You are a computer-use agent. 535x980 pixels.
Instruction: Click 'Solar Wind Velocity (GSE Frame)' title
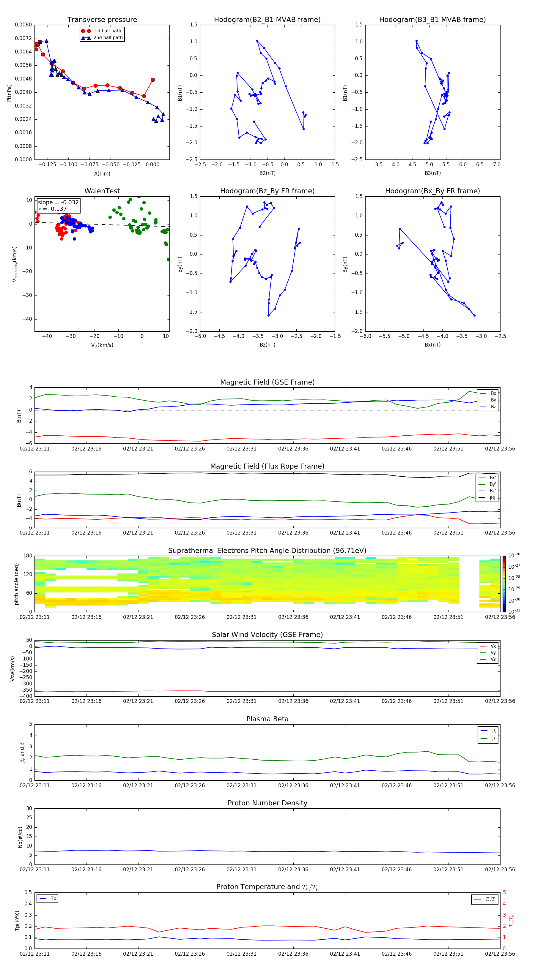[x=267, y=635]
